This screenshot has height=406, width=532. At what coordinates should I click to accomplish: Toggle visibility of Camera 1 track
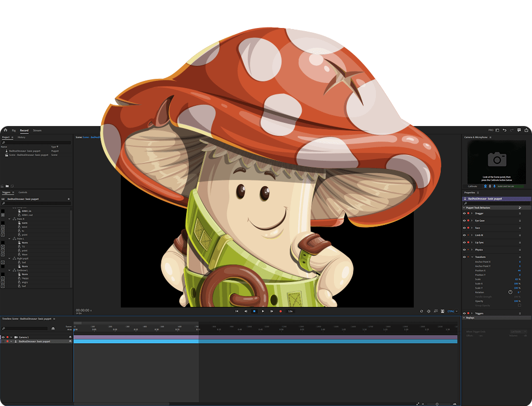tap(3, 337)
